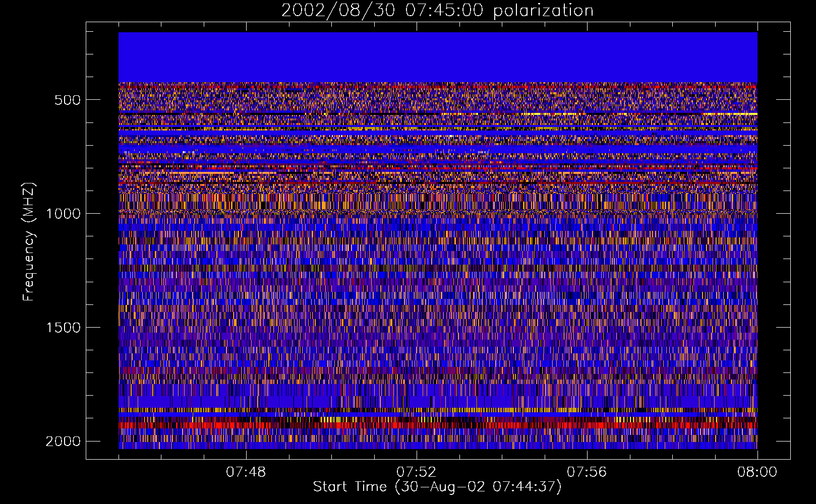816x504 pixels.
Task: Click the solid blue band at top of spectrogram
Action: [x=438, y=57]
